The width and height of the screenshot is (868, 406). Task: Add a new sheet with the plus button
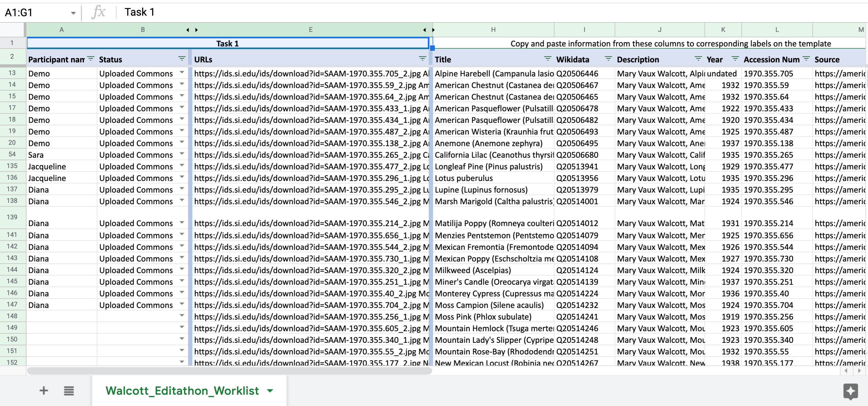(43, 390)
